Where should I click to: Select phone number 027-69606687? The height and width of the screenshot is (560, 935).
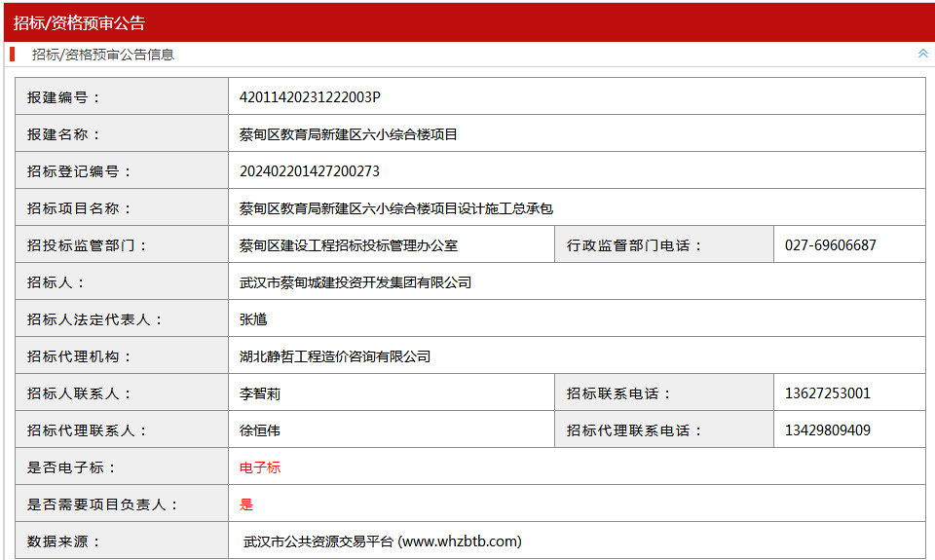click(x=830, y=245)
